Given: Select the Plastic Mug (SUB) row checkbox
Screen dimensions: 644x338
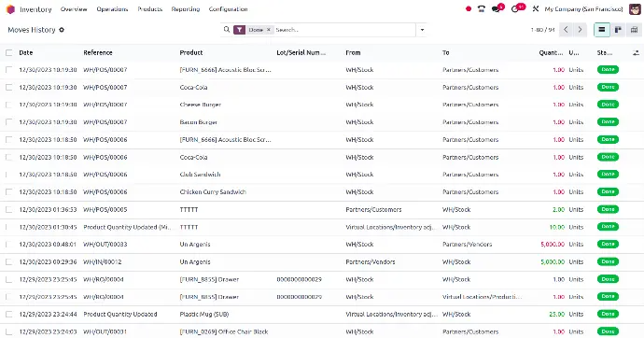Looking at the screenshot, I should [x=9, y=314].
